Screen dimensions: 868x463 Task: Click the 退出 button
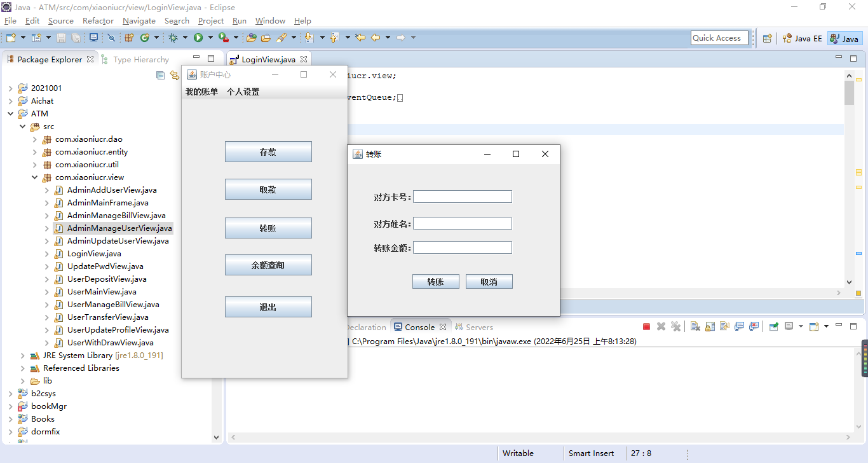point(268,307)
